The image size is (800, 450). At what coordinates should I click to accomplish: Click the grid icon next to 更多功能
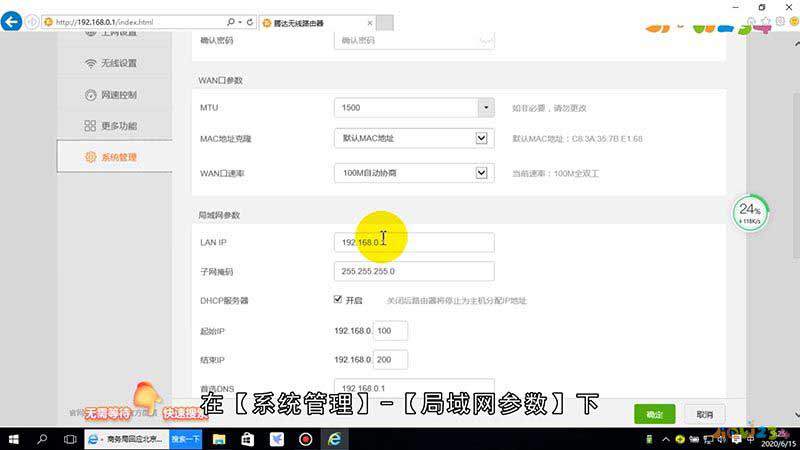90,126
